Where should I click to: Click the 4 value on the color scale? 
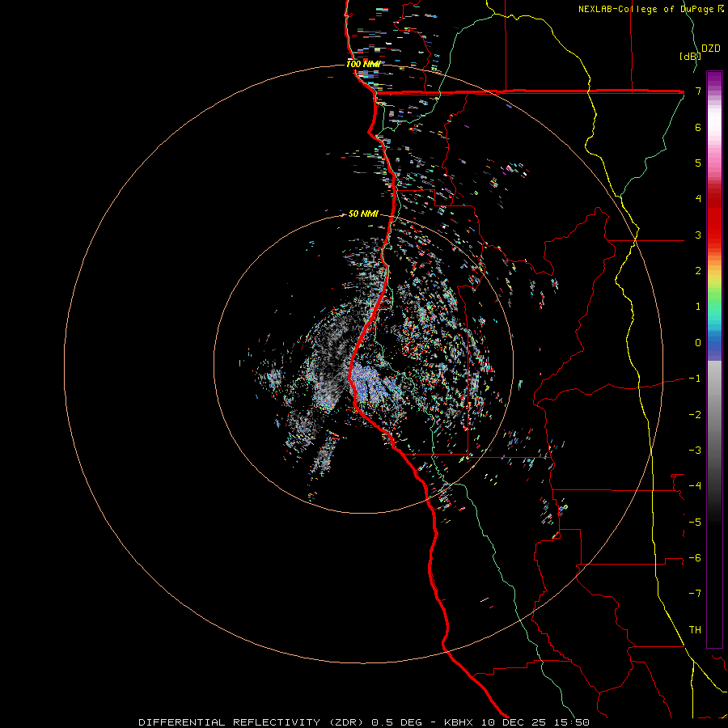click(698, 199)
